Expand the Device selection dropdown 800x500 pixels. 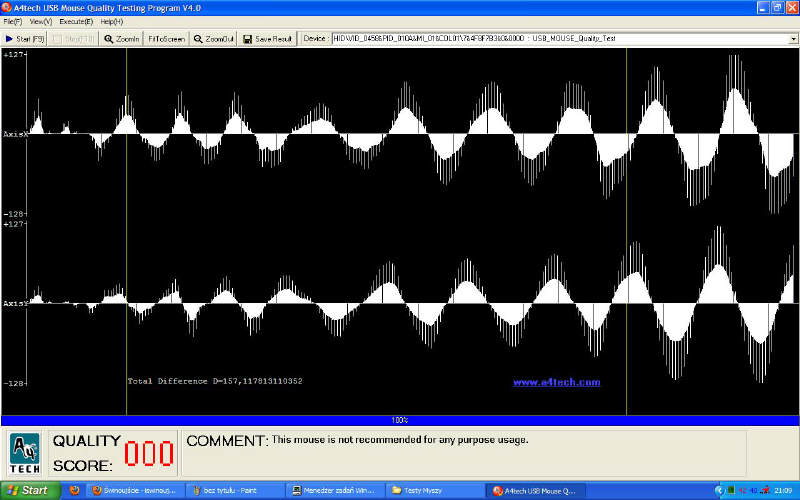click(x=791, y=39)
